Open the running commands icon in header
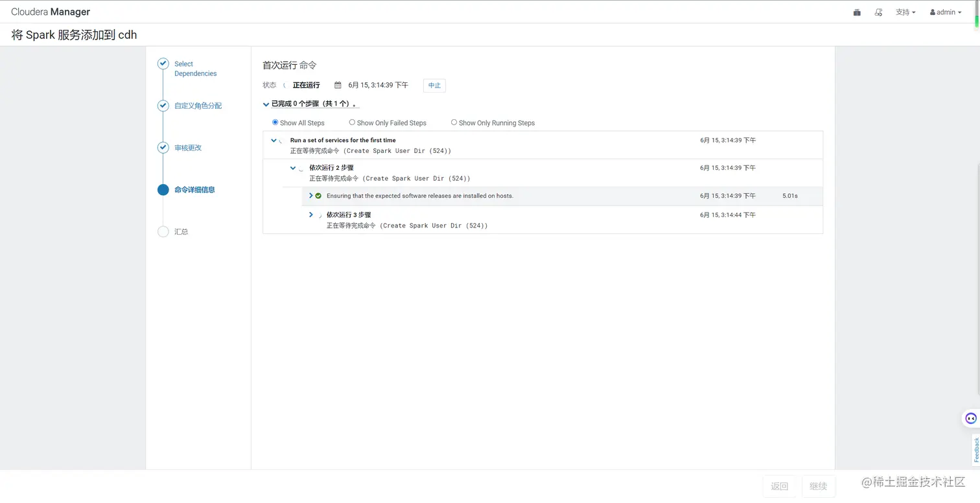980x503 pixels. point(879,12)
